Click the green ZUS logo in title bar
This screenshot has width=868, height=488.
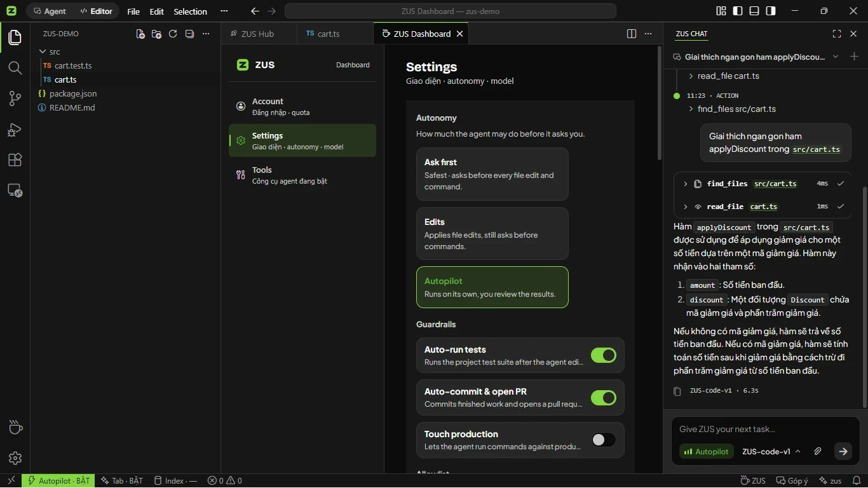[x=11, y=11]
